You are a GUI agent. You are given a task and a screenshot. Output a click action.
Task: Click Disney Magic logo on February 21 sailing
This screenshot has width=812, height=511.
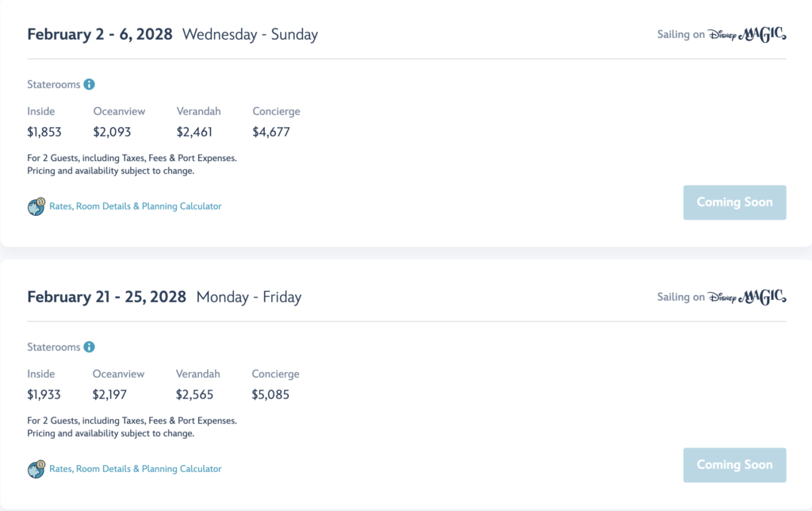[747, 297]
